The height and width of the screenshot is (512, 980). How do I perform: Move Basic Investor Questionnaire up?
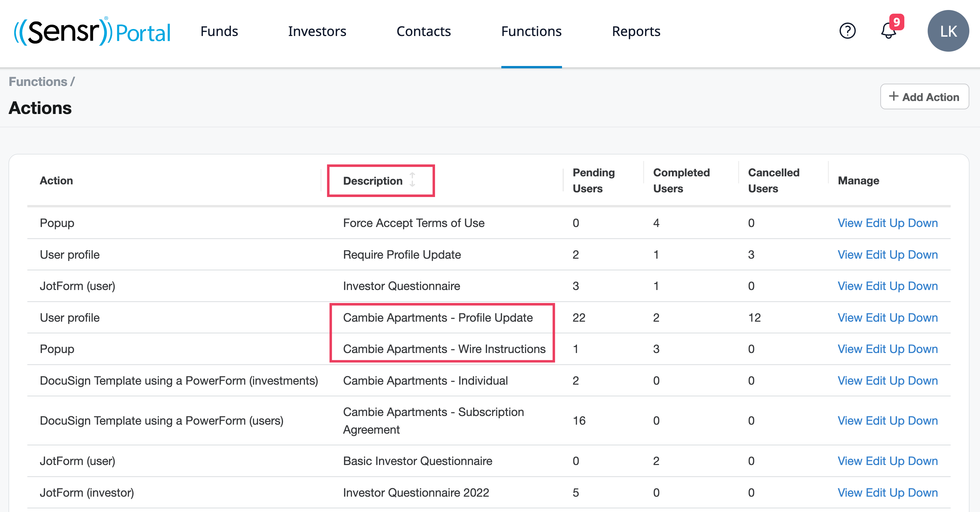pyautogui.click(x=897, y=461)
